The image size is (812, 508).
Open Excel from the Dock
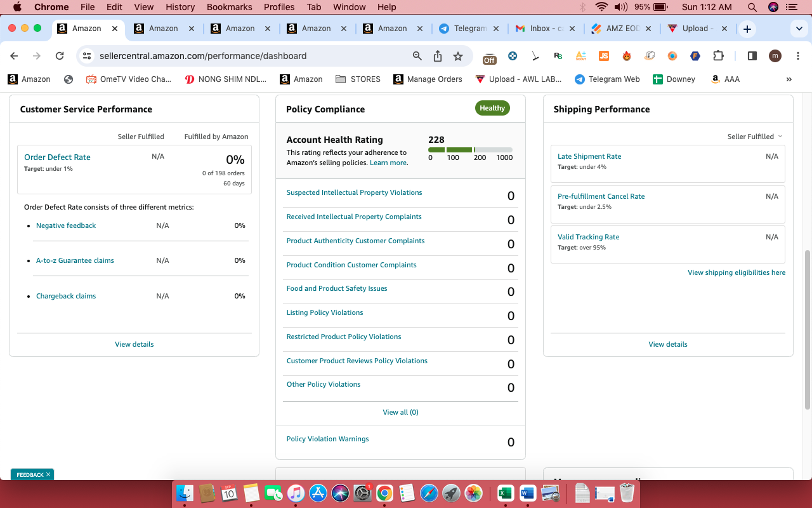pos(505,493)
